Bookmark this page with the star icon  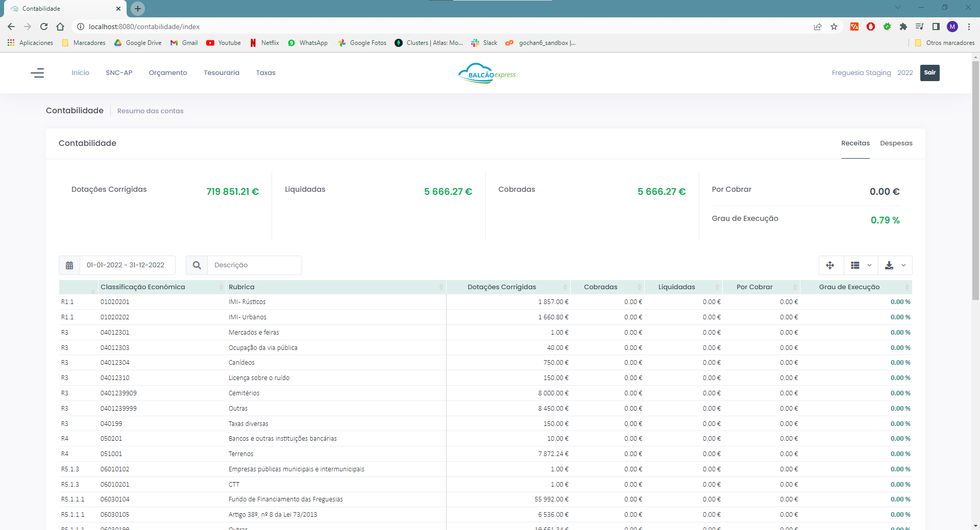834,27
